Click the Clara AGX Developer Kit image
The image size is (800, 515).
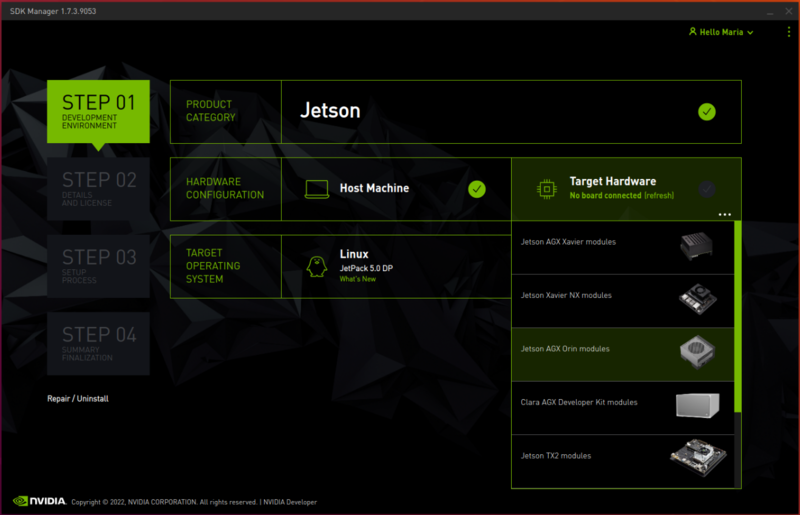697,405
